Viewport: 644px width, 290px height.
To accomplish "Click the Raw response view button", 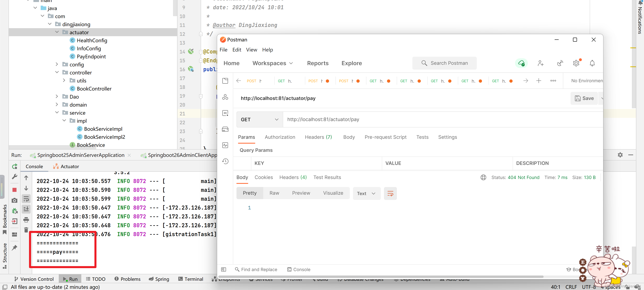I will click(x=274, y=193).
